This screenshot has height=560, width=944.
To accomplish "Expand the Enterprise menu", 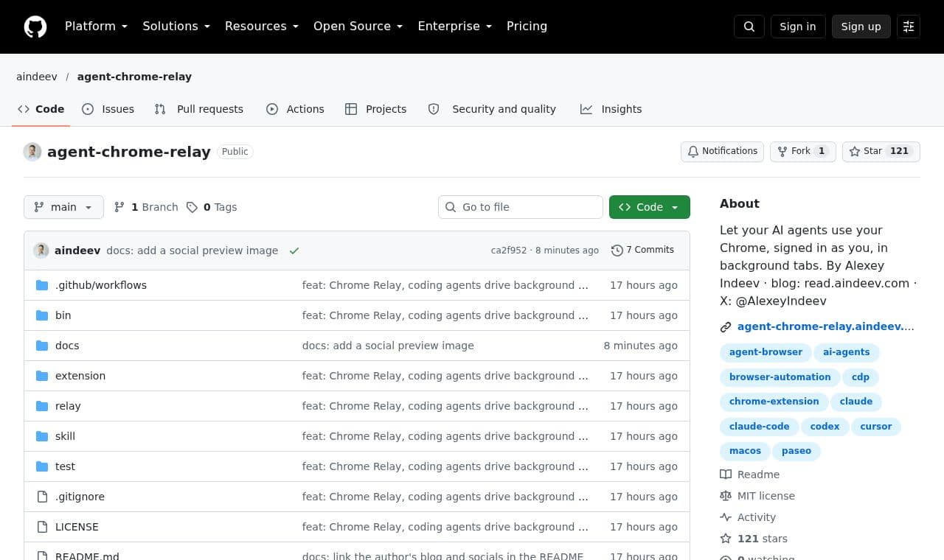I will (455, 27).
